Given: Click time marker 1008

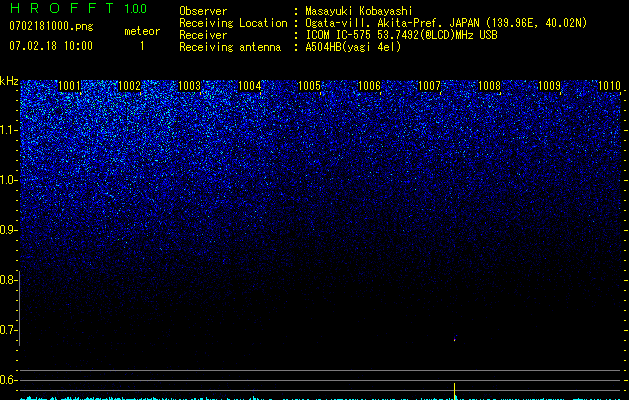Looking at the screenshot, I should click(x=489, y=86).
